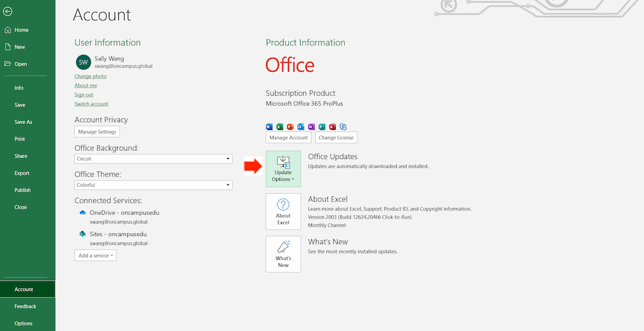Click the Publisher app icon
This screenshot has width=644, height=331.
point(322,126)
